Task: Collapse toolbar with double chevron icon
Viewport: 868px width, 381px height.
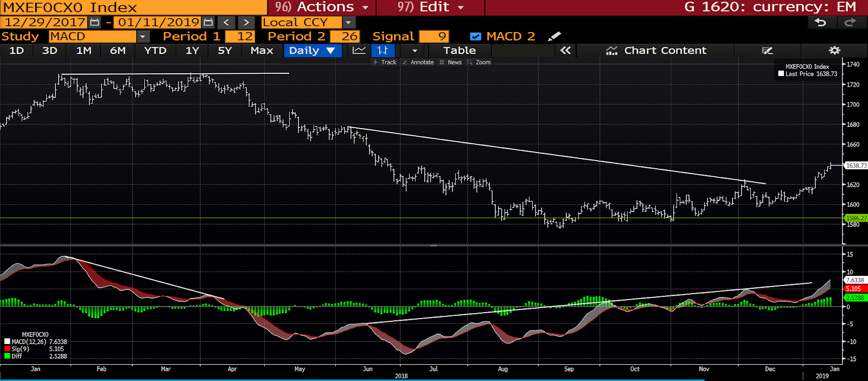Action: 565,50
